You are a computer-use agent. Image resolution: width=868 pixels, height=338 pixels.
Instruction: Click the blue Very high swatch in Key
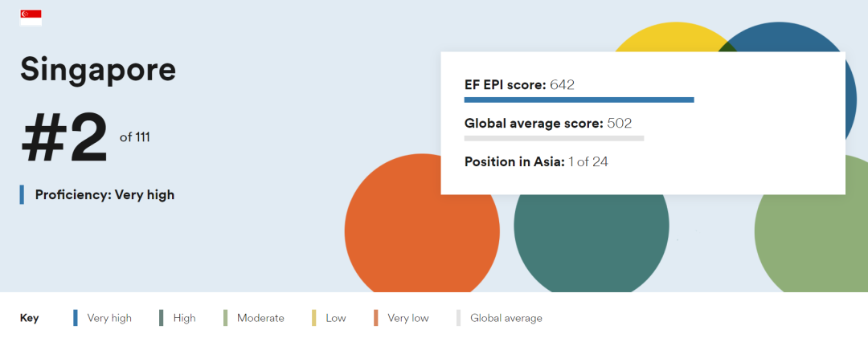coord(76,318)
